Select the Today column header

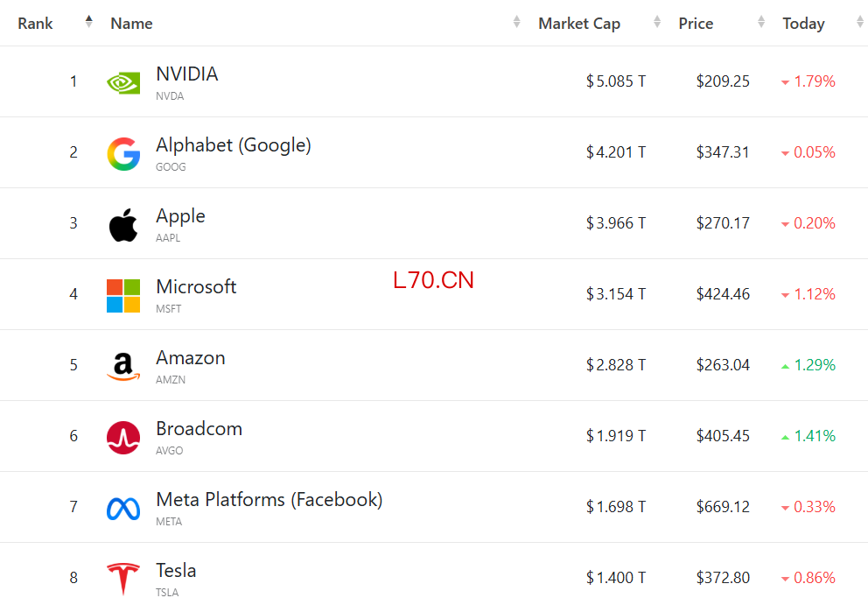click(x=803, y=24)
